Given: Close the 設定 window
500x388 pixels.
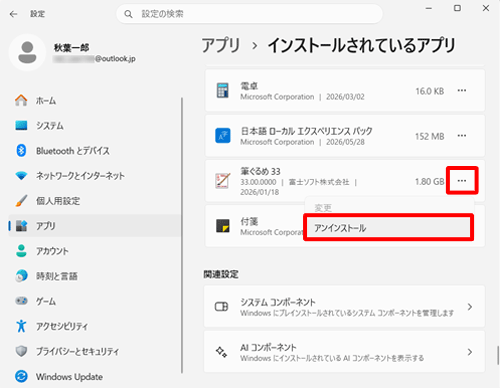Looking at the screenshot, I should (x=486, y=8).
